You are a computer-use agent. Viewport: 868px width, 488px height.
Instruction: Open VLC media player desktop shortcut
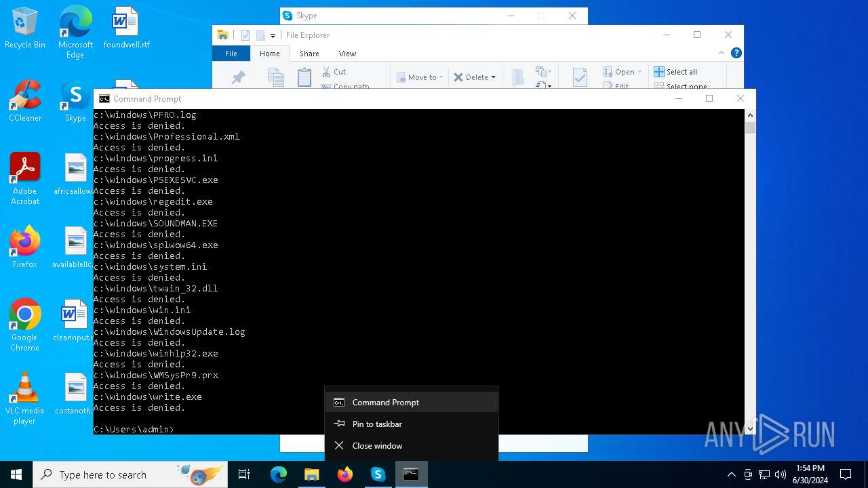pos(25,399)
